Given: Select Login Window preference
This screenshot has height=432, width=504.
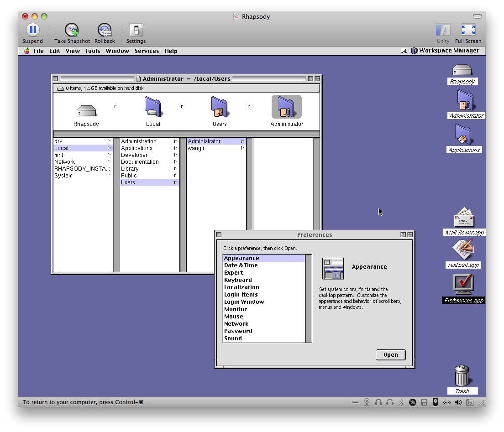Looking at the screenshot, I should click(264, 302).
